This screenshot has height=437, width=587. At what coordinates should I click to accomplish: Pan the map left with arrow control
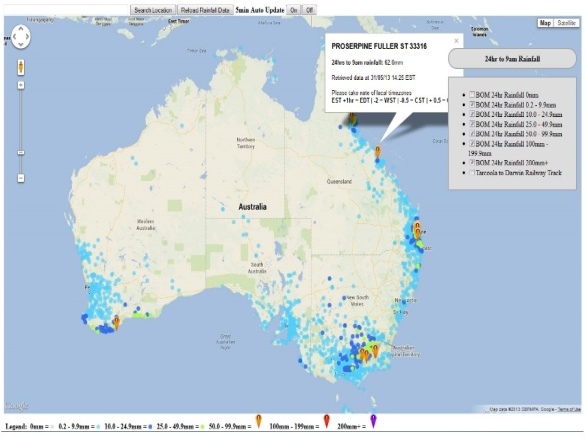(x=14, y=37)
